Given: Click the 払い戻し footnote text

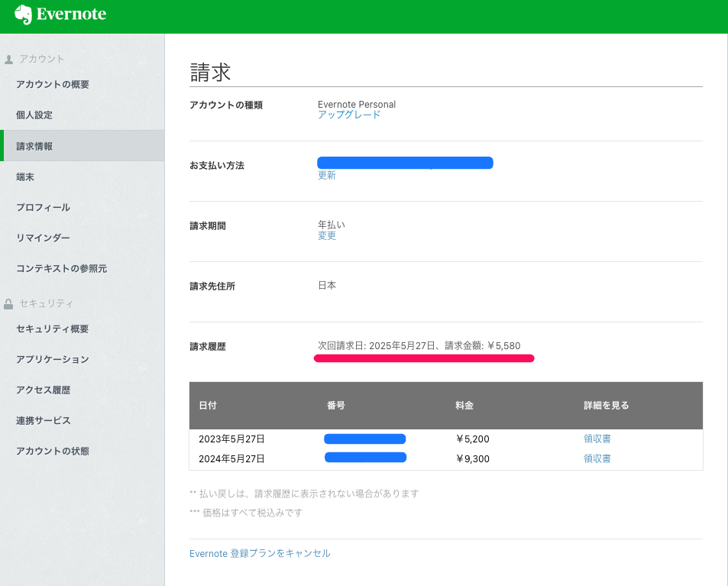Looking at the screenshot, I should tap(304, 494).
